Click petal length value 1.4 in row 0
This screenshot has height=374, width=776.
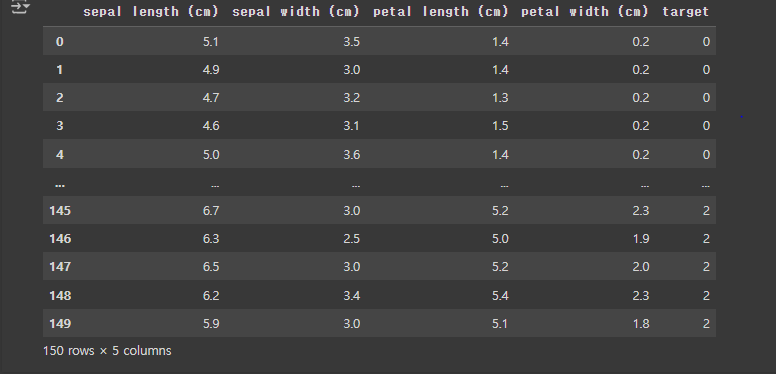click(x=500, y=42)
